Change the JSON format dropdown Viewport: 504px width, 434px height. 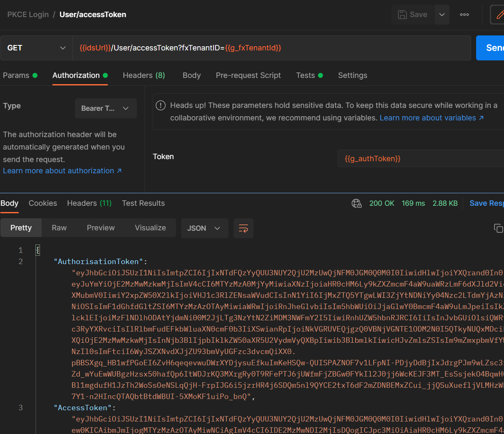coord(204,228)
